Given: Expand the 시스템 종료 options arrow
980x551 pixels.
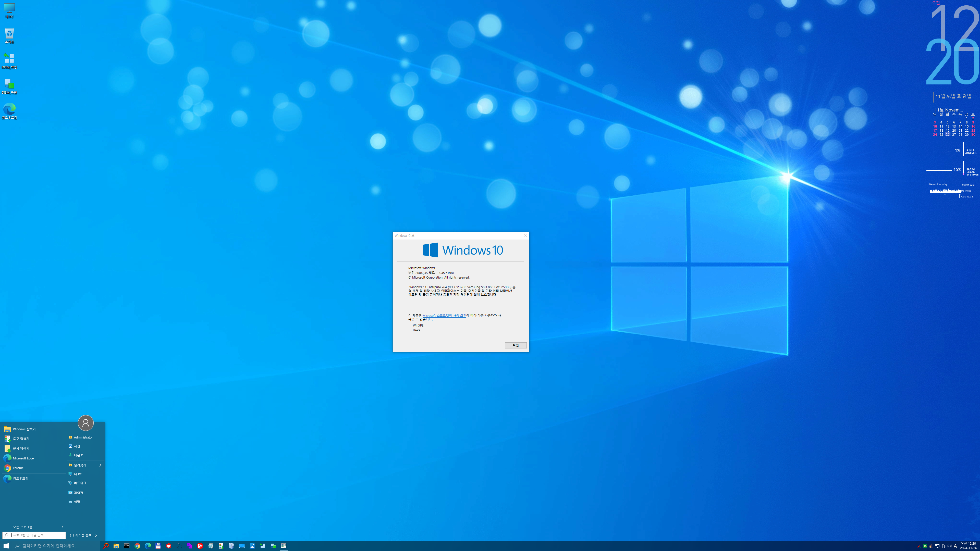Looking at the screenshot, I should tap(96, 535).
